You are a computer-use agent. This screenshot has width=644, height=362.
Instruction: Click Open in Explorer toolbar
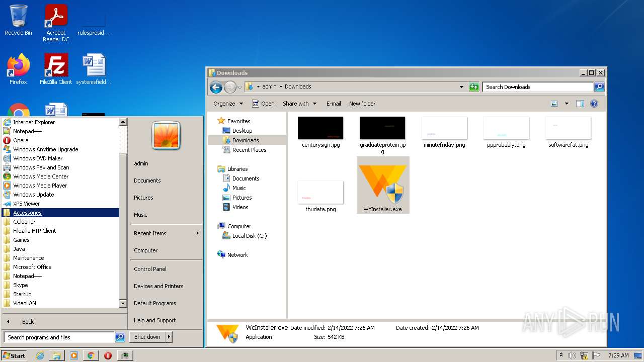(x=263, y=104)
